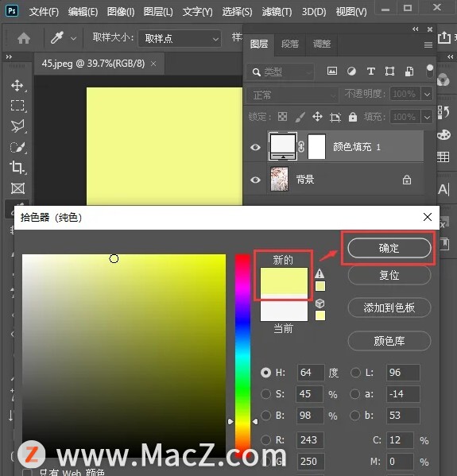This screenshot has width=457, height=476.
Task: Toggle the layer filter switch
Action: (x=430, y=71)
